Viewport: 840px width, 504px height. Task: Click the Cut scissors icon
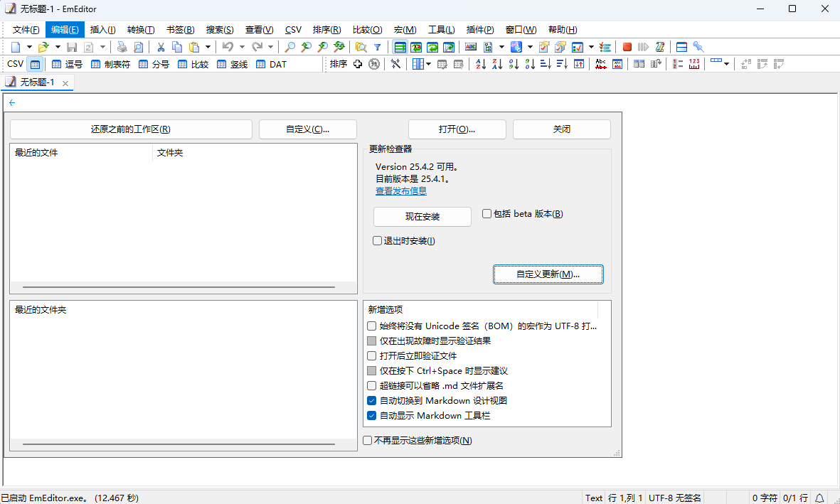pos(161,47)
